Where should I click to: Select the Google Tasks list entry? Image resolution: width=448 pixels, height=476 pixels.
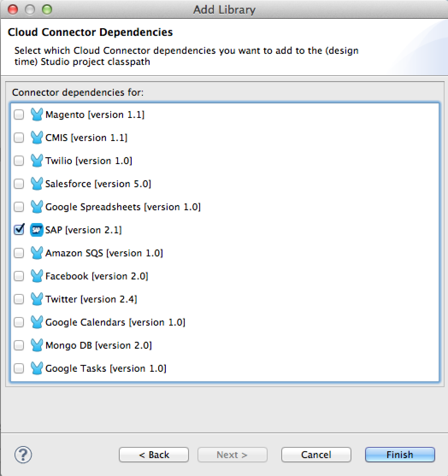point(106,368)
